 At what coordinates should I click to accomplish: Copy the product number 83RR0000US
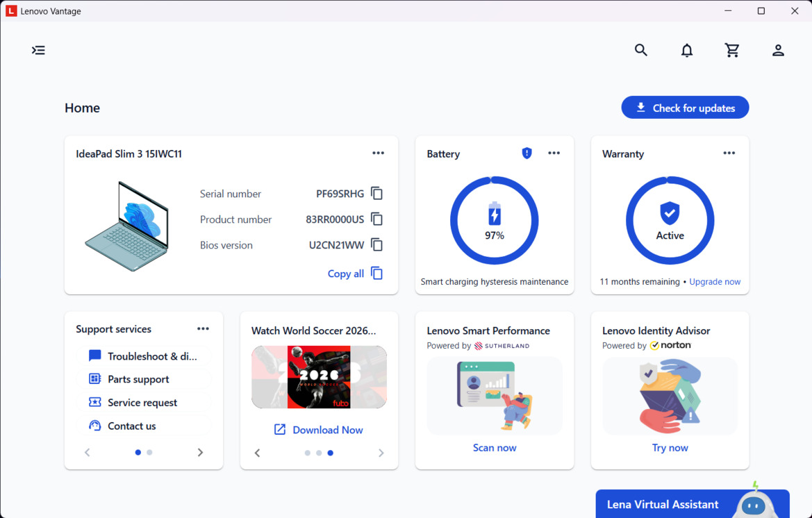tap(377, 219)
